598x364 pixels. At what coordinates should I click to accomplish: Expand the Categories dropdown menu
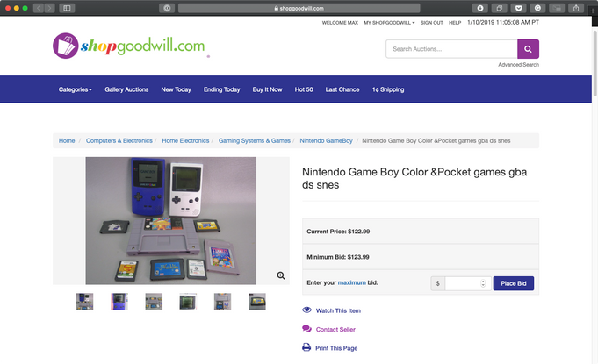(x=75, y=89)
